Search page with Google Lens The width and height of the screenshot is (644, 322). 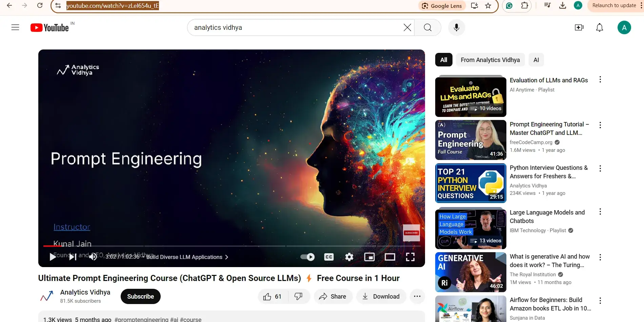[x=442, y=6]
